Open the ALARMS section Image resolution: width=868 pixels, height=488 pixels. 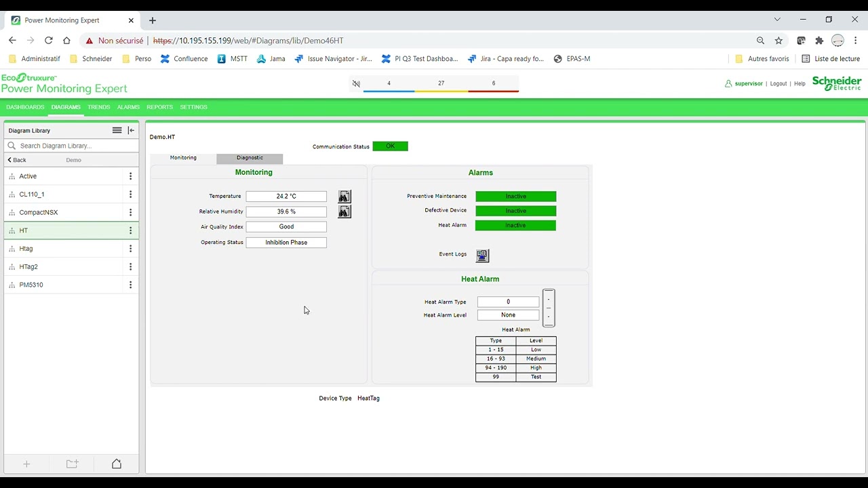pos(128,107)
